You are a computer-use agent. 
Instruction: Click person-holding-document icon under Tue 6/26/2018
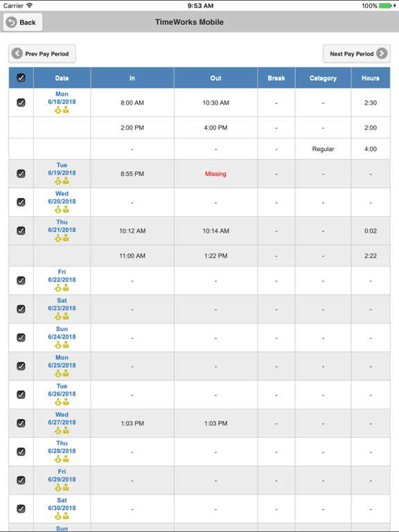click(58, 402)
